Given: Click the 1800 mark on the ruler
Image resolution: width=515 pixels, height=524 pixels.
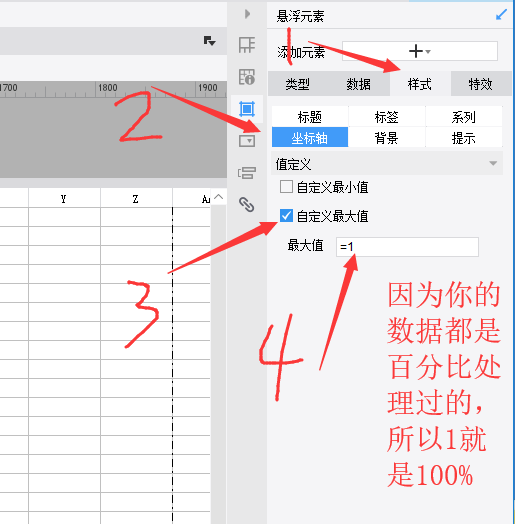Looking at the screenshot, I should [x=107, y=88].
